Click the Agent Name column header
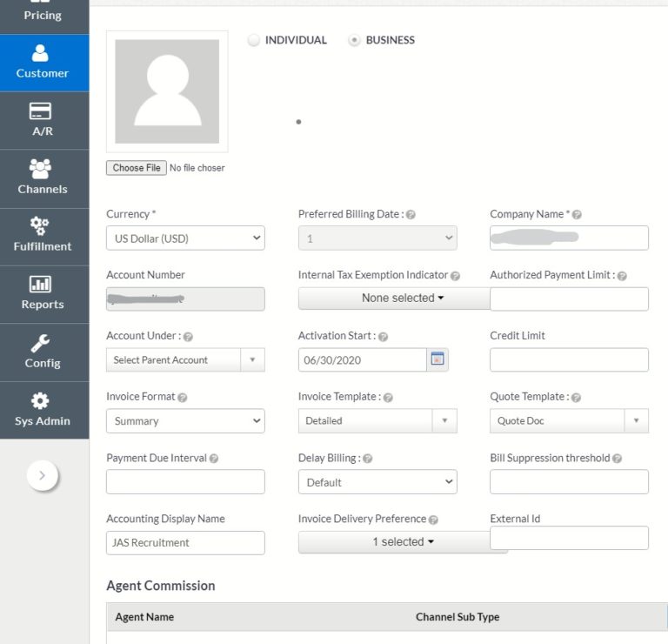Screen dimensions: 668x644 click(x=144, y=617)
